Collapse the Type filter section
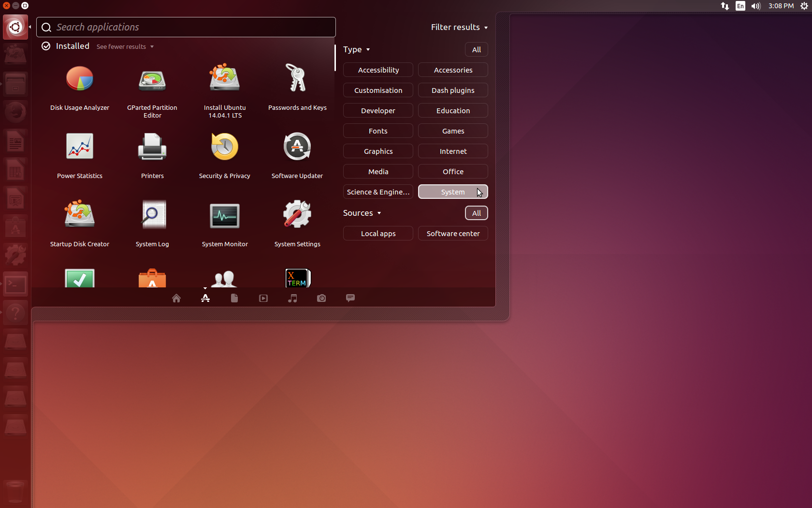 (x=356, y=49)
